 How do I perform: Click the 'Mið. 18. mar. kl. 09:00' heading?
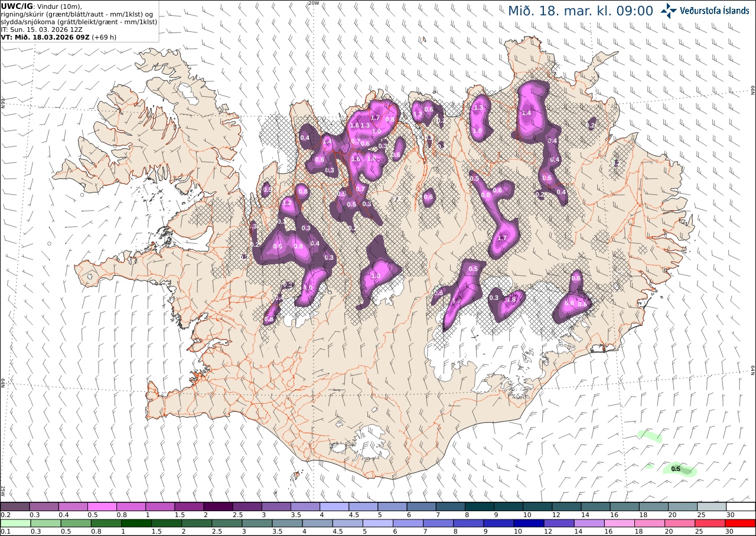(x=581, y=11)
